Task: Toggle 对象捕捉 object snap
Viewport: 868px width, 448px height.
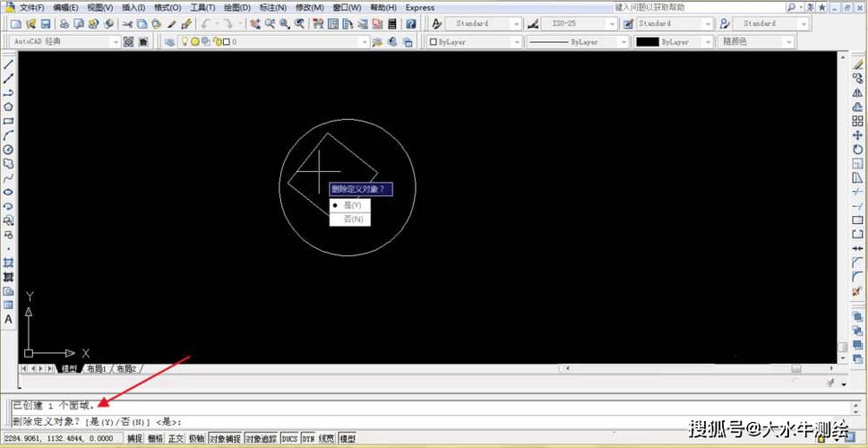Action: (x=225, y=438)
